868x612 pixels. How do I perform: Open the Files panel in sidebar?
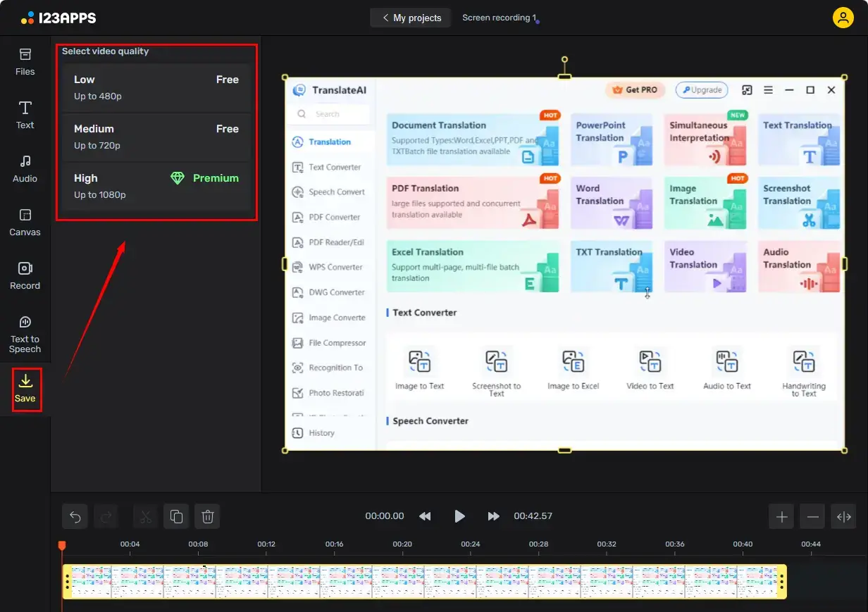(25, 62)
